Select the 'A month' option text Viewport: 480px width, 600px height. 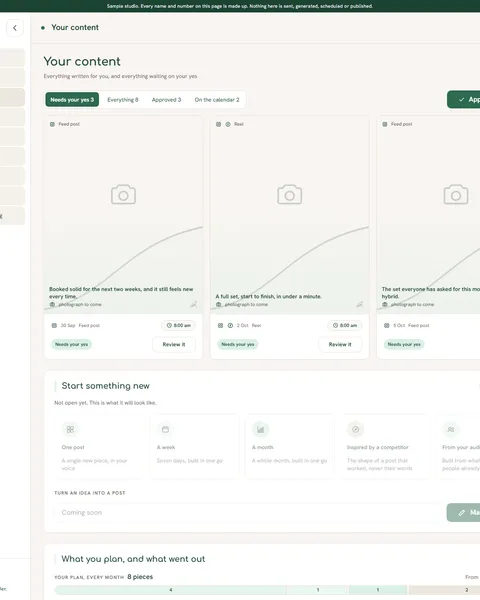263,447
